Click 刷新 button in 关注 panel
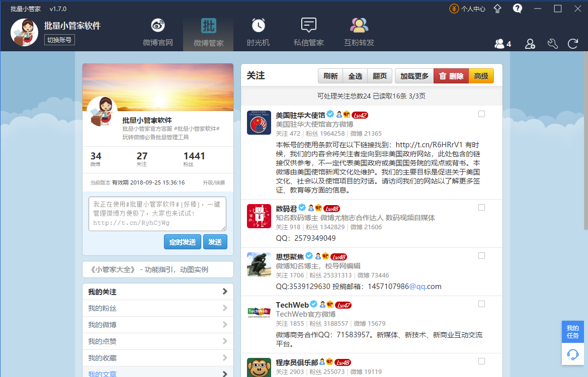The height and width of the screenshot is (377, 588). [x=330, y=76]
